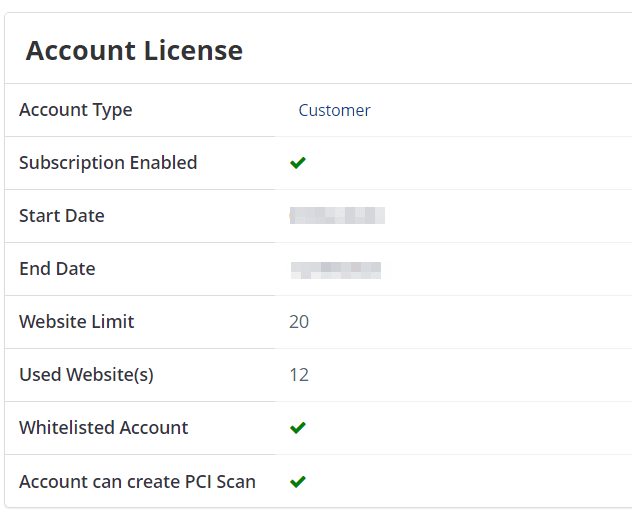Select the Whitelisted Account label

pyautogui.click(x=104, y=428)
